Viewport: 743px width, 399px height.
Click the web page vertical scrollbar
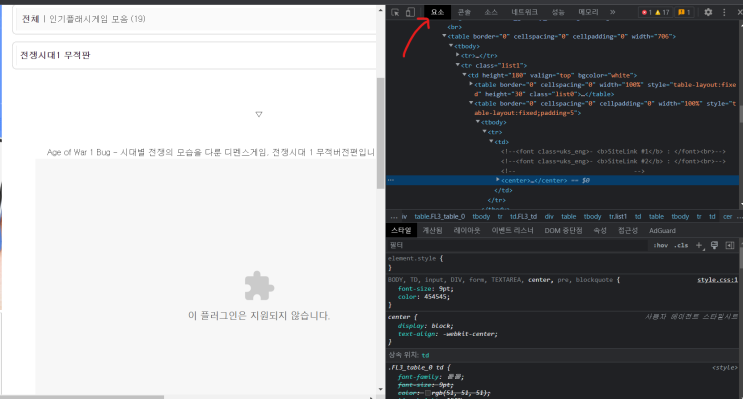click(381, 133)
